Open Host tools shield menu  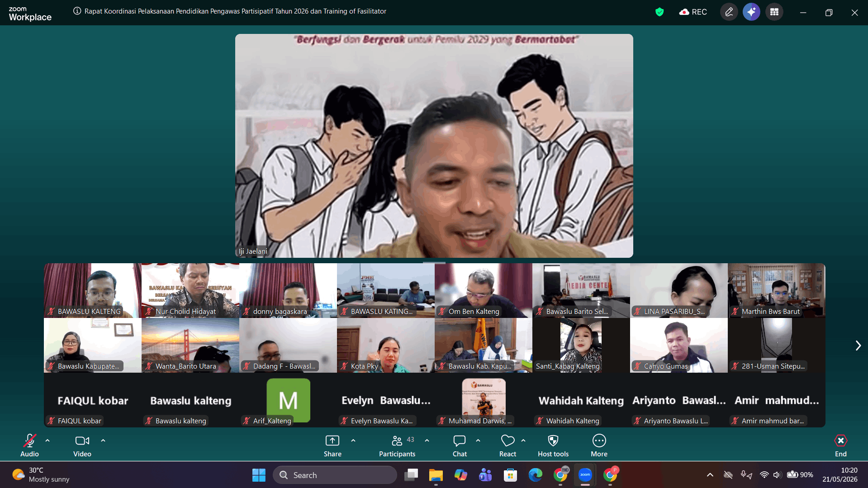point(553,445)
